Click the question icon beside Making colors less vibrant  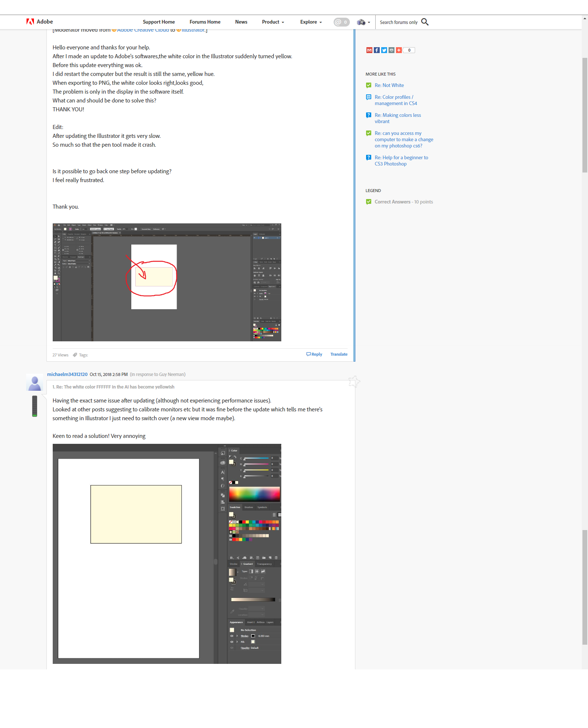click(x=369, y=115)
